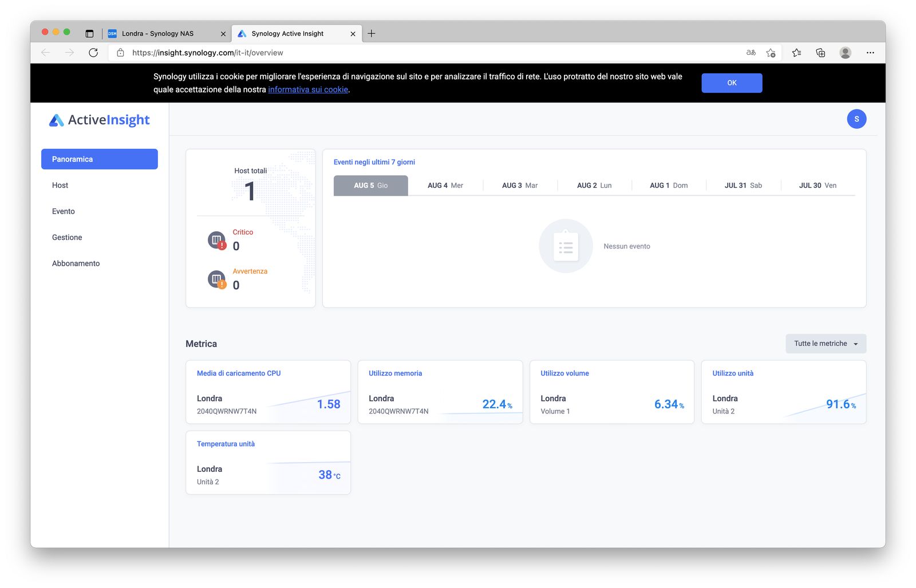The height and width of the screenshot is (588, 916).
Task: Select Panoramica in the sidebar
Action: [x=100, y=159]
